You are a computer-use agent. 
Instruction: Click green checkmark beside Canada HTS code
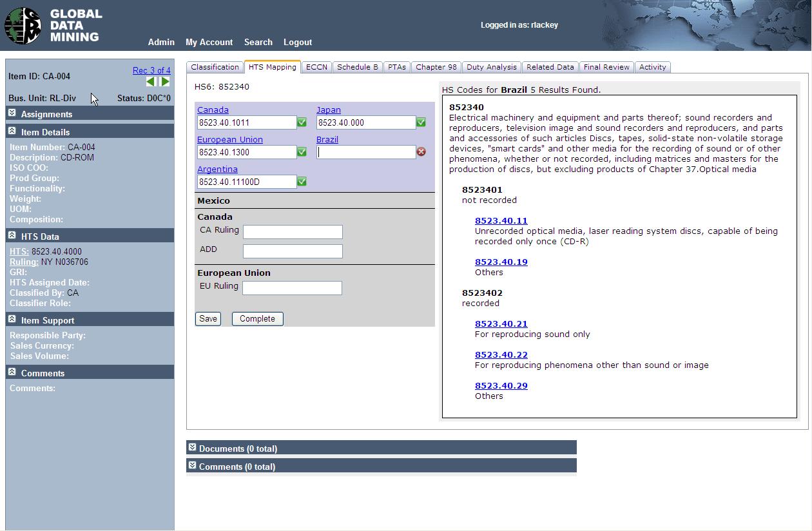(x=302, y=122)
